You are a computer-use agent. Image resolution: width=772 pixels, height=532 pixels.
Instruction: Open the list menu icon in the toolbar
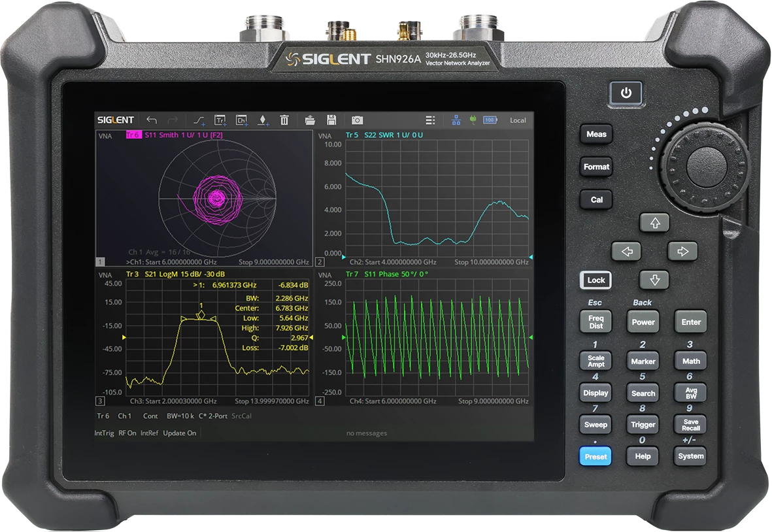430,120
